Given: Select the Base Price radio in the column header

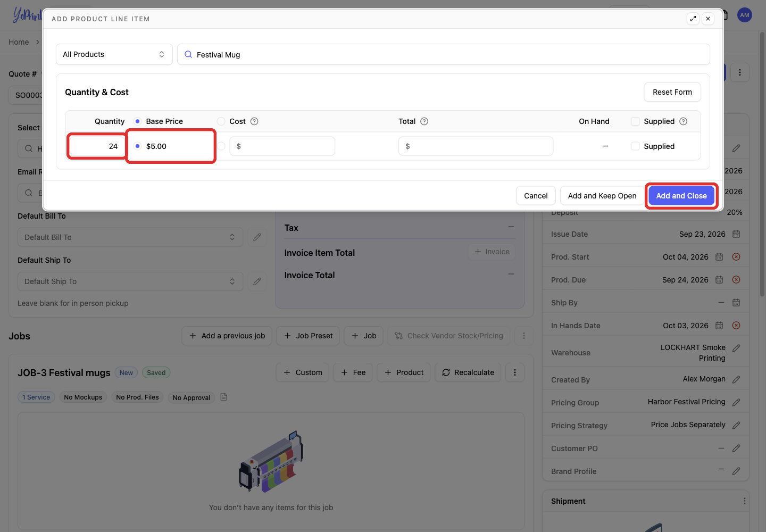Looking at the screenshot, I should [x=137, y=121].
